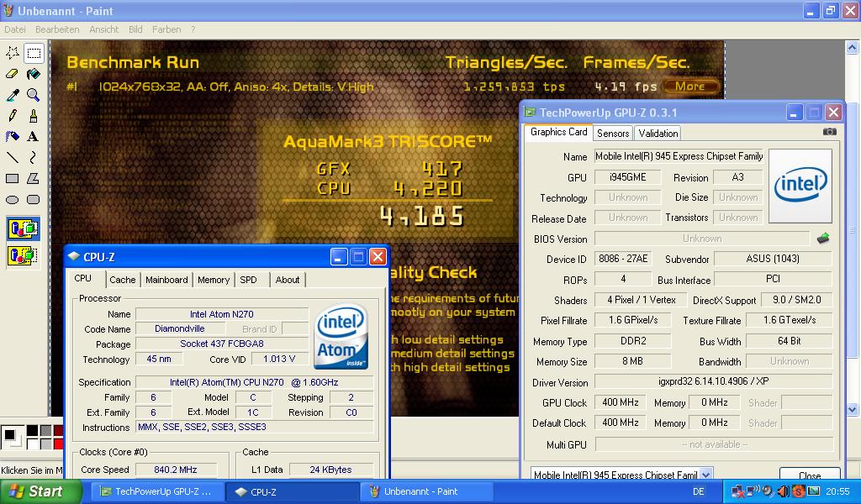This screenshot has width=861, height=504.
Task: Select the Magnifier tool in Paint
Action: point(34,95)
